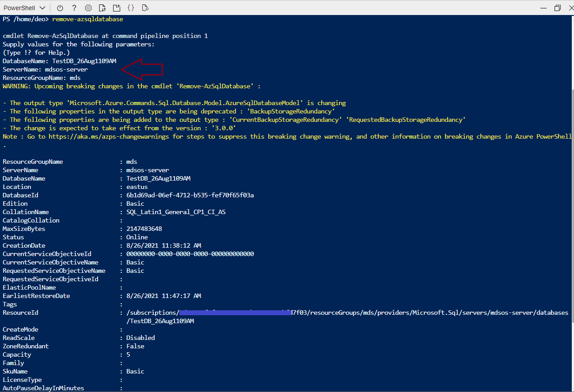Image resolution: width=574 pixels, height=392 pixels.
Task: Click the 'AutoPauseDelayInMinutes' property label
Action: click(43, 388)
